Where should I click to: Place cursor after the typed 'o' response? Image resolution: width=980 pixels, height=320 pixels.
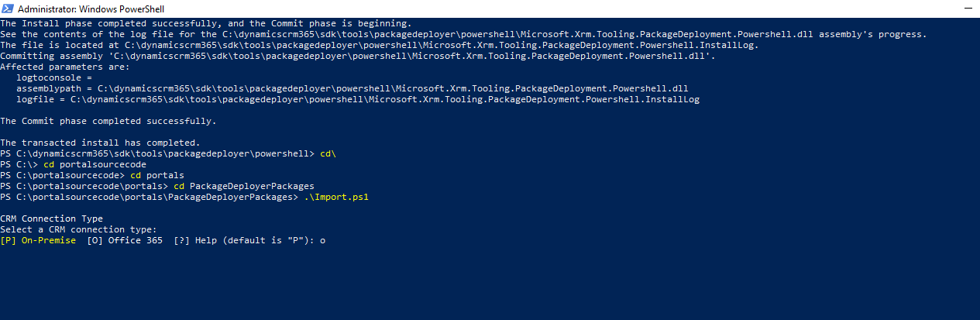click(x=327, y=241)
